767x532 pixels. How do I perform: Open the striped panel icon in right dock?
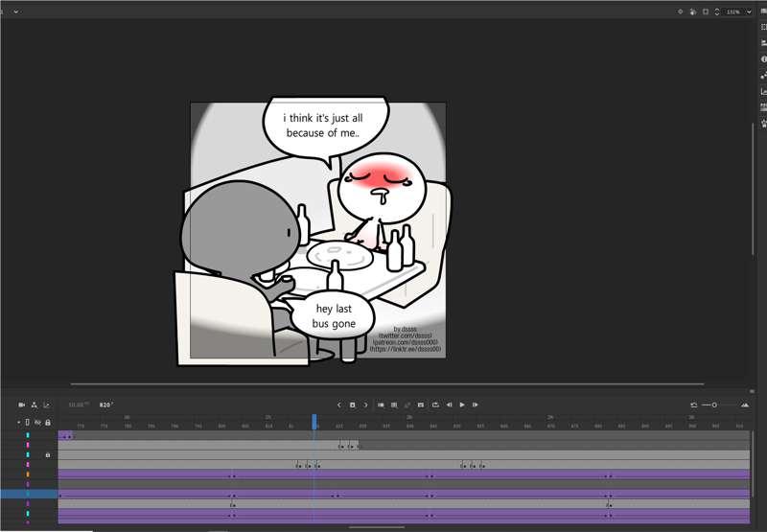[763, 107]
